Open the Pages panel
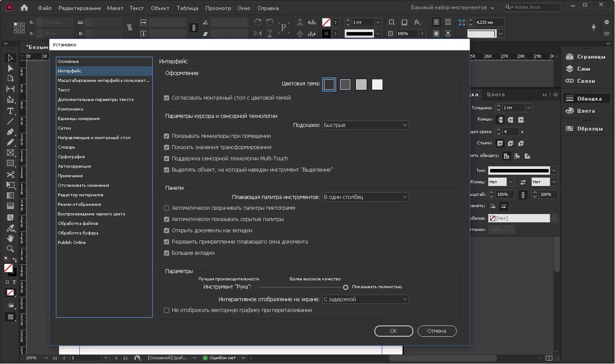This screenshot has width=615, height=364. 586,57
